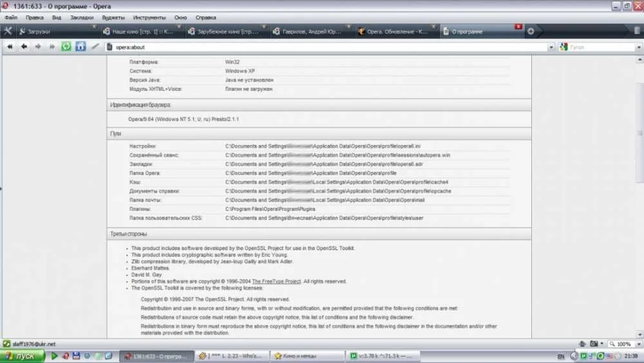Click the Rewind navigation button
Screen dimensions: 644x363
tap(10, 47)
